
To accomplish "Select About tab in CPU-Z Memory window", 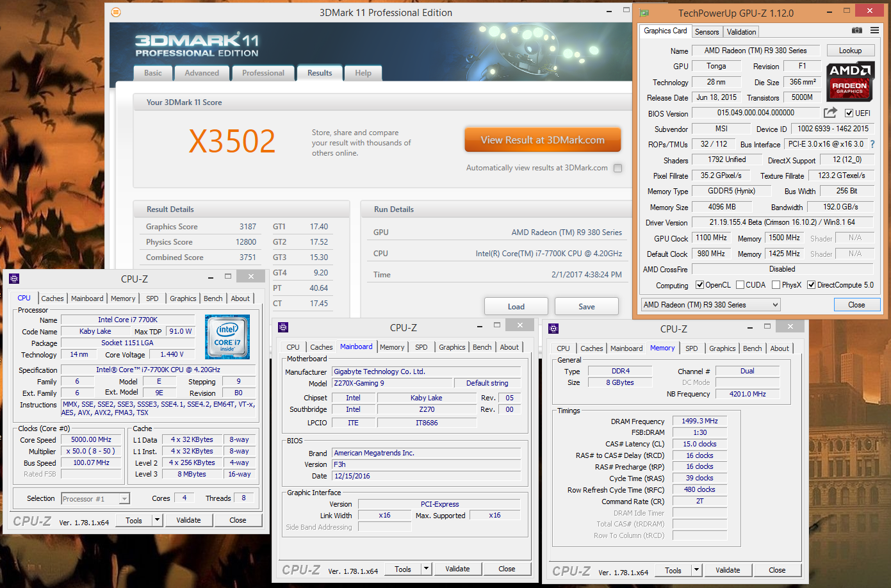I will tap(780, 348).
